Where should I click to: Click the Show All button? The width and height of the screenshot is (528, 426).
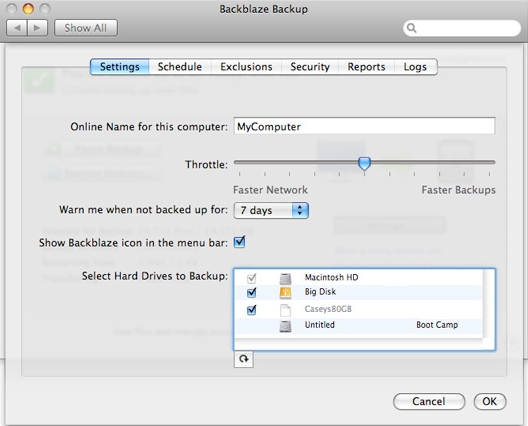pyautogui.click(x=86, y=28)
